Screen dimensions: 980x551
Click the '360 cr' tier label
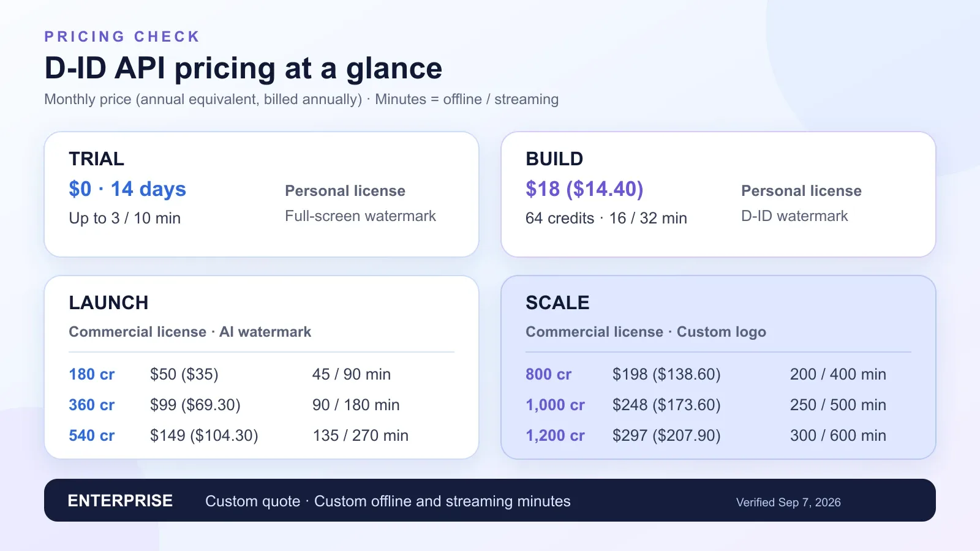tap(92, 405)
